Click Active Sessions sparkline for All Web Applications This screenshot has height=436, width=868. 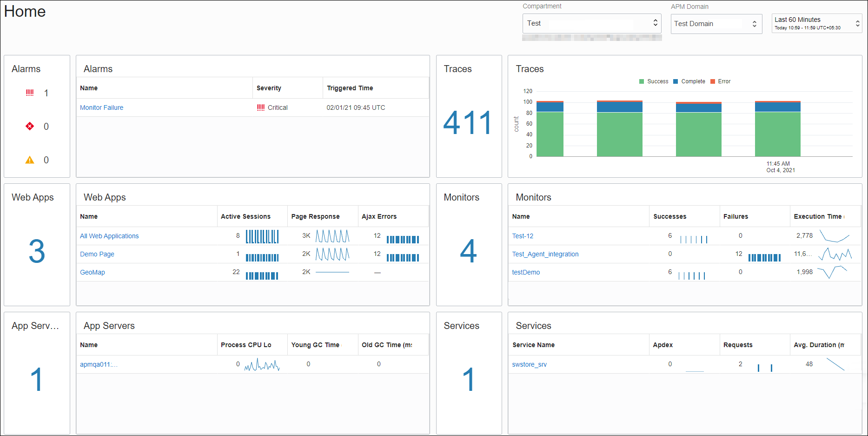click(x=262, y=236)
